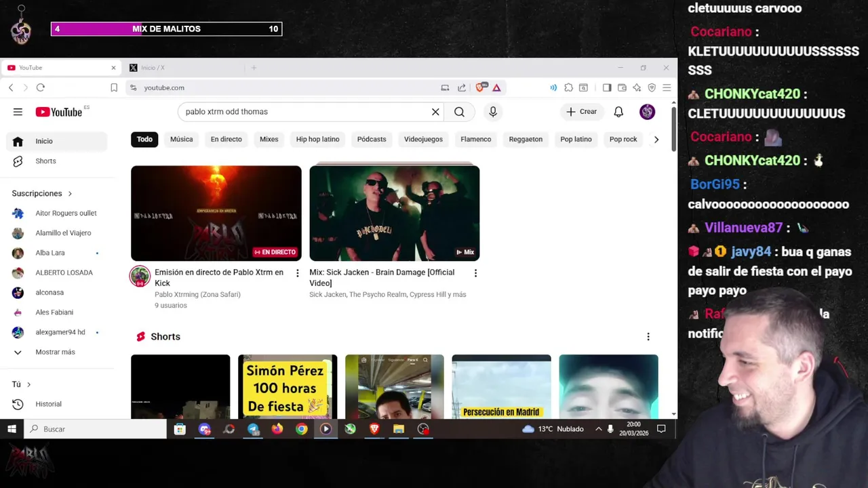Bookmark this page with the bookmark icon
Image resolution: width=868 pixels, height=488 pixels.
(x=114, y=87)
